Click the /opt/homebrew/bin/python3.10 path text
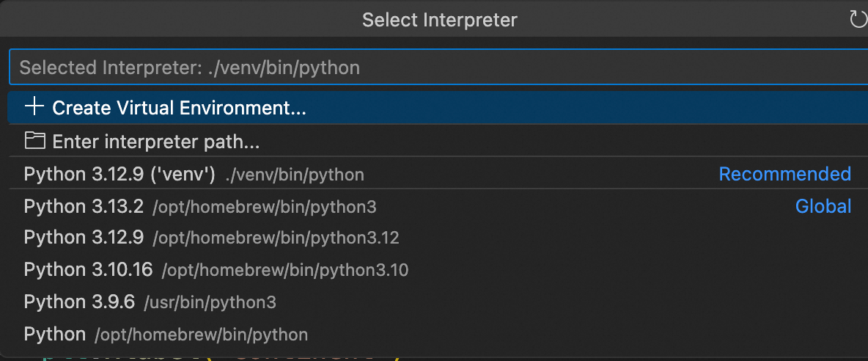 click(x=285, y=271)
